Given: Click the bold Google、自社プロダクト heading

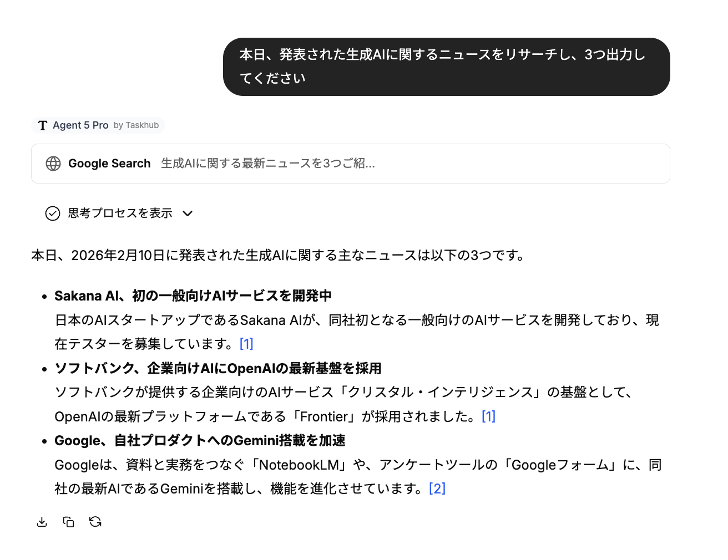Looking at the screenshot, I should point(200,440).
